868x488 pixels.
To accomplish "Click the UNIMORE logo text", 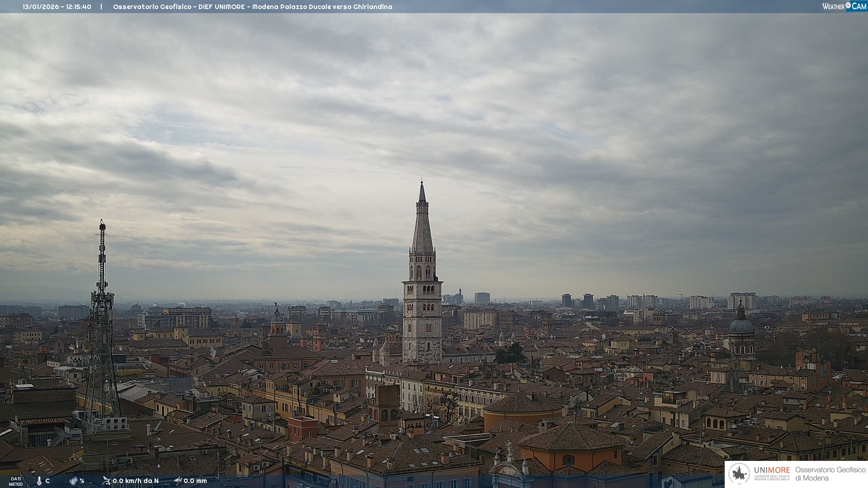I will 772,470.
